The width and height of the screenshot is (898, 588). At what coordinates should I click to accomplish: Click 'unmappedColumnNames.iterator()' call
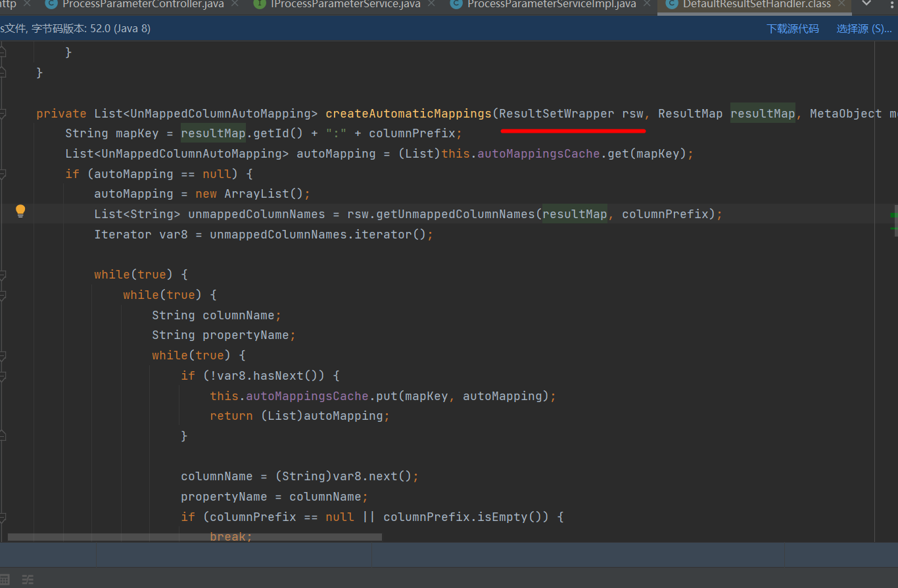pyautogui.click(x=318, y=235)
